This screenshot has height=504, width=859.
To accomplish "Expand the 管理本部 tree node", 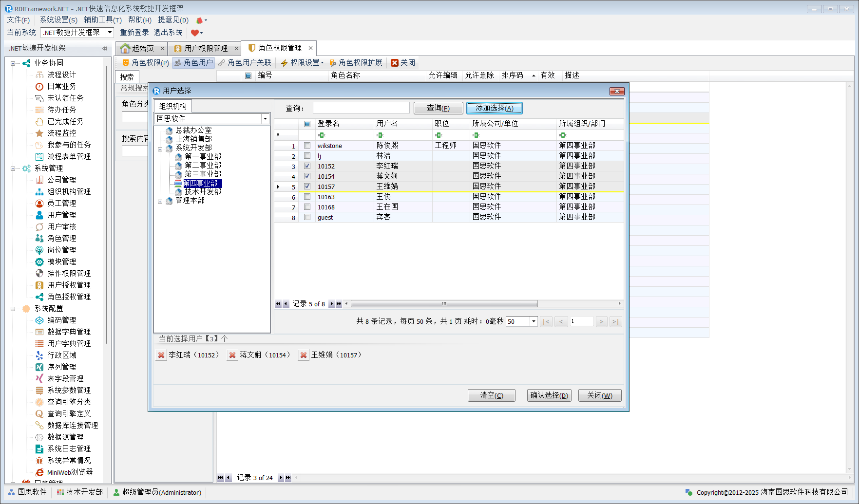I will 160,201.
